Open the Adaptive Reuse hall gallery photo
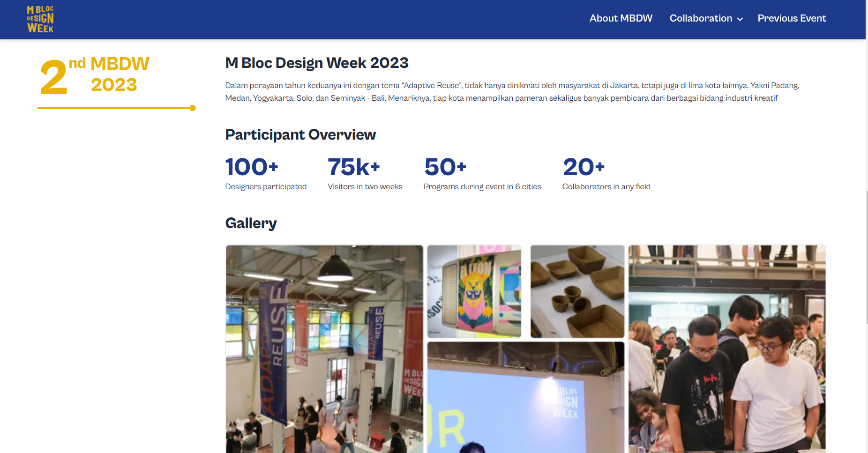 coord(324,349)
